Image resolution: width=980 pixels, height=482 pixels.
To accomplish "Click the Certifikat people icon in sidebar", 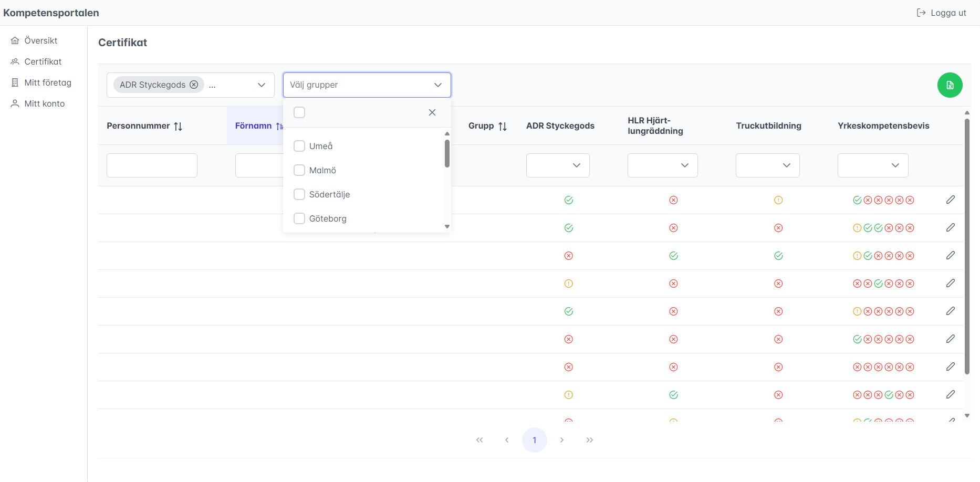I will tap(15, 61).
